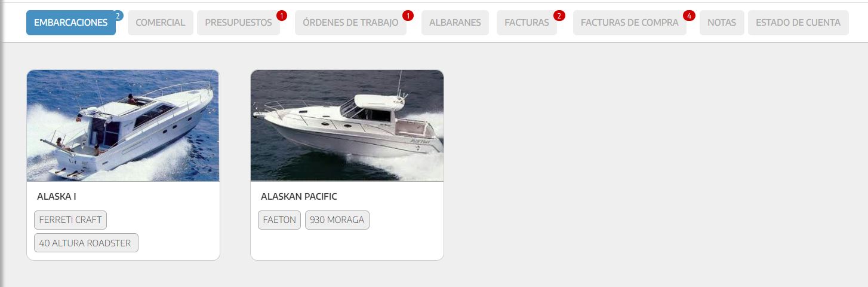Image resolution: width=868 pixels, height=287 pixels.
Task: Switch to the FACTURAS tab
Action: click(527, 23)
